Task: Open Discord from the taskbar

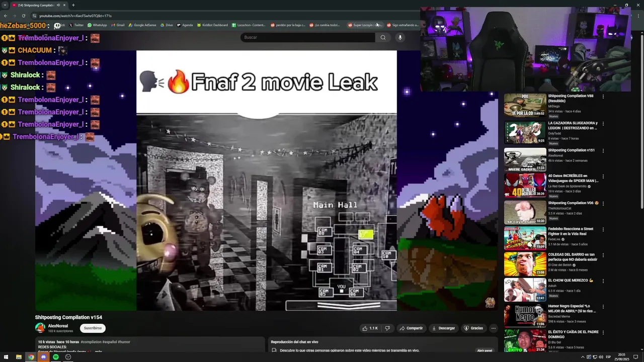Action: (43, 357)
